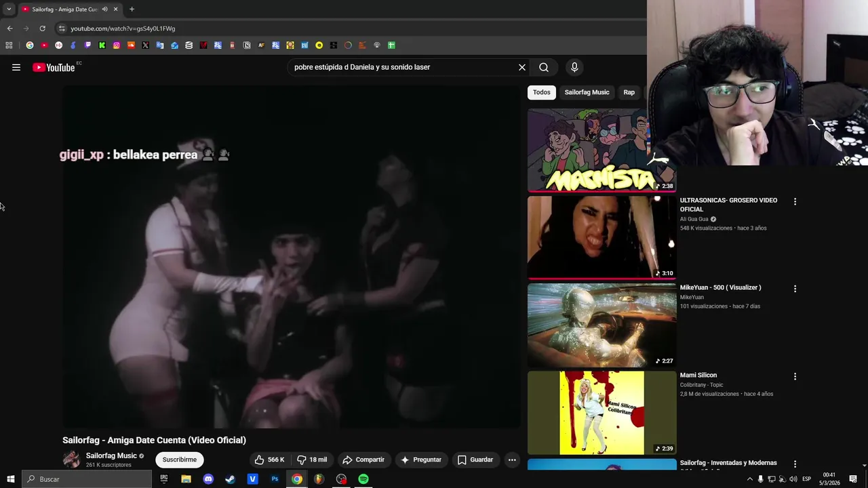Open ULTRASONICAS- GROSERO VIDEO OFICIAL title

pos(729,205)
